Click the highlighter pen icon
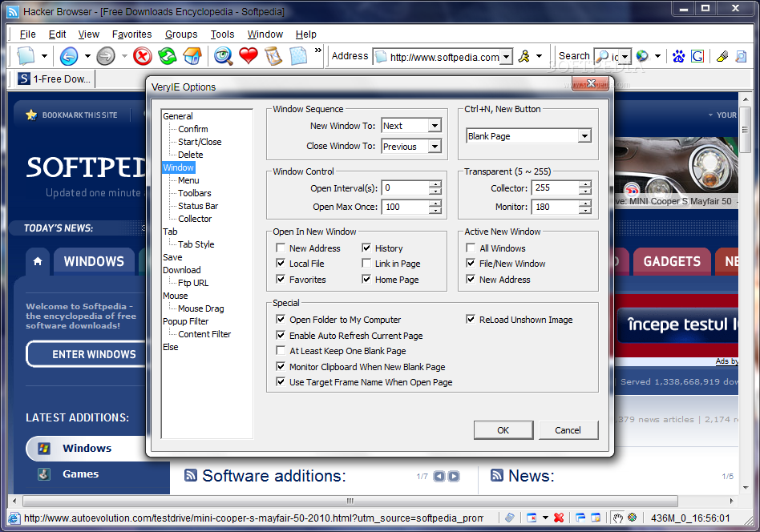760x532 pixels. tap(722, 56)
